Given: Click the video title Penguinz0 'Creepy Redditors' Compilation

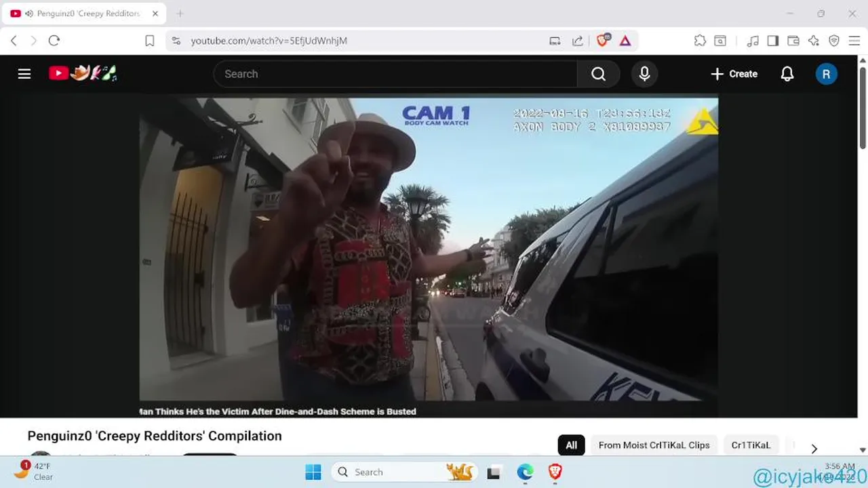Looking at the screenshot, I should point(155,436).
